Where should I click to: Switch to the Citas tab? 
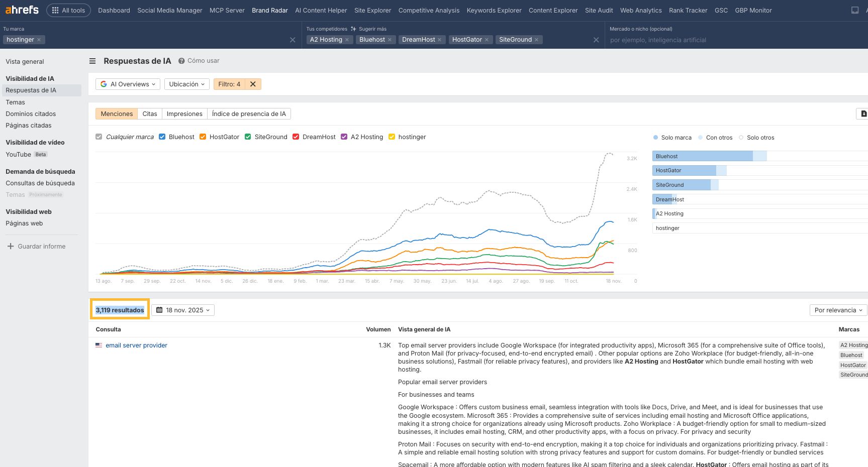point(149,113)
